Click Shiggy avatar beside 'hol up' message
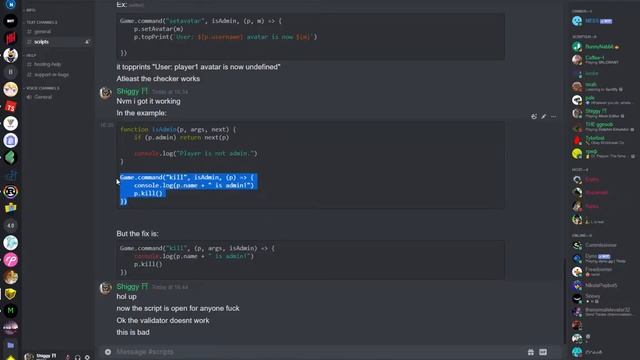640x360 pixels. (x=106, y=288)
